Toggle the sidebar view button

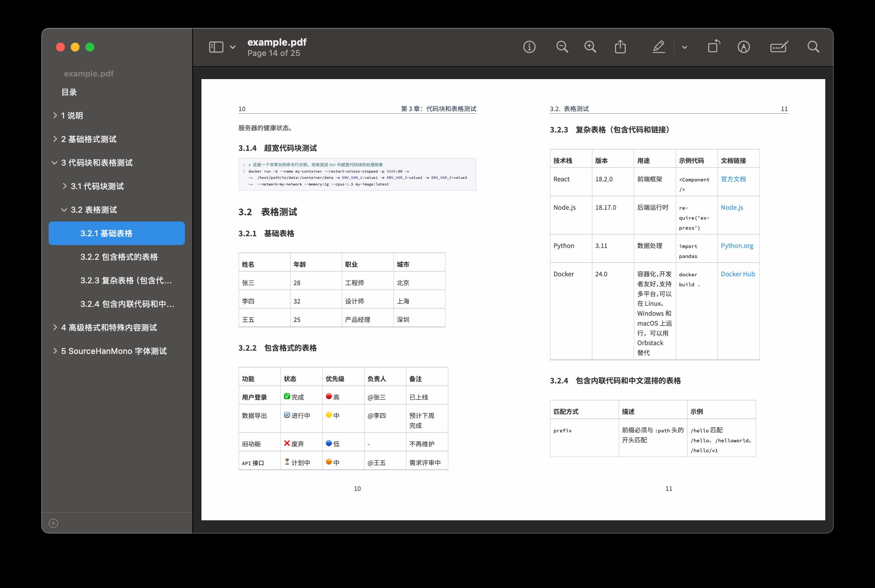click(216, 47)
